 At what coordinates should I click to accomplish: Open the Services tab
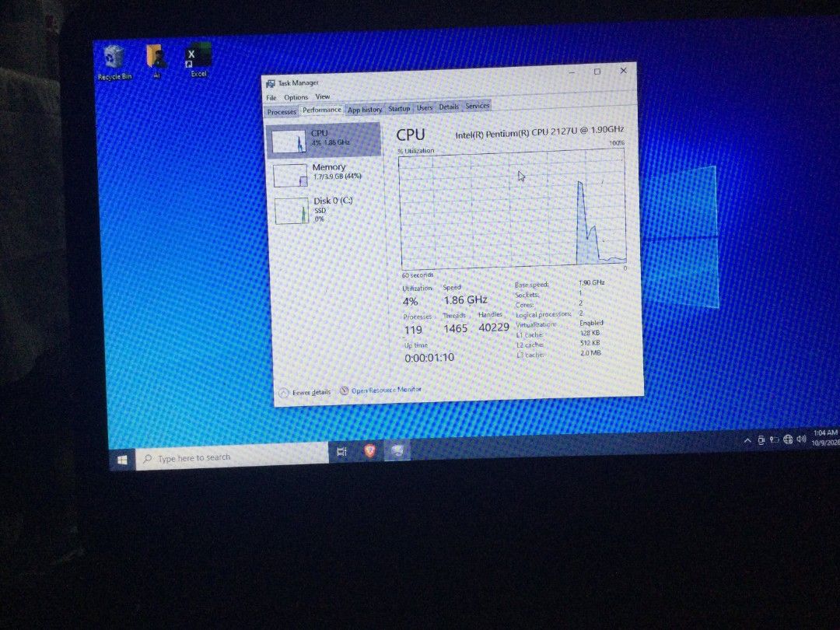click(x=478, y=106)
